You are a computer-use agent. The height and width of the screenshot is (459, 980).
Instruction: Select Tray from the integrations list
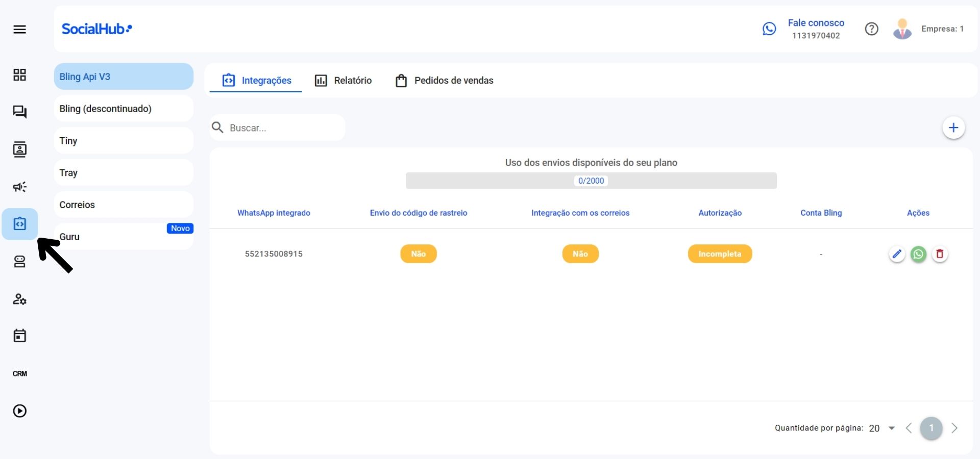pyautogui.click(x=124, y=172)
